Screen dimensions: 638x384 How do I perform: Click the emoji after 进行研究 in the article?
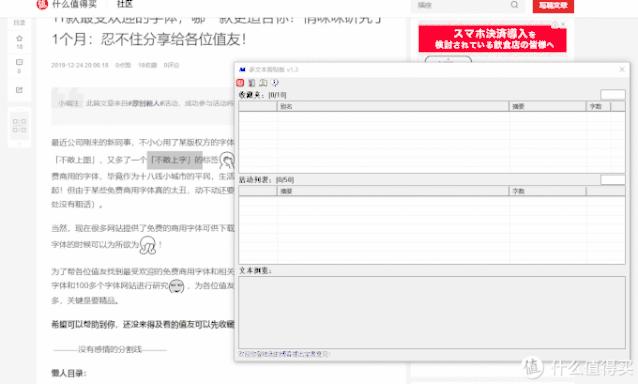[177, 286]
